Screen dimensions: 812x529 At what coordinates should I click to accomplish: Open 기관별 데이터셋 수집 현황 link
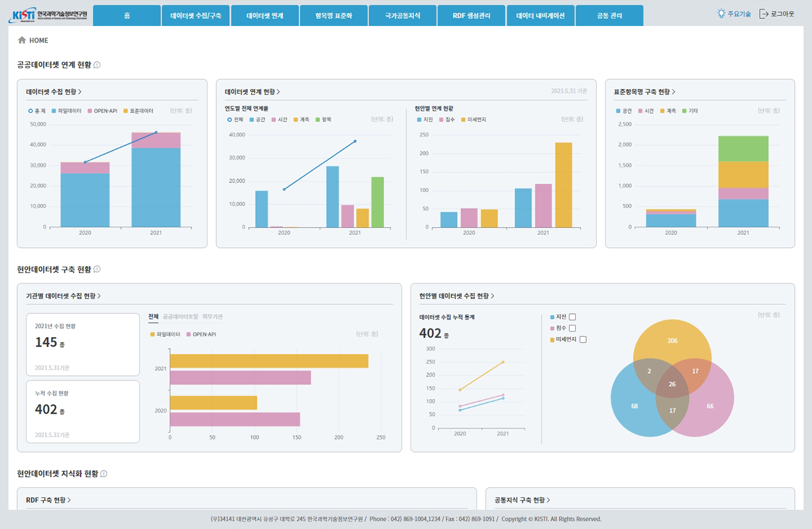[63, 296]
